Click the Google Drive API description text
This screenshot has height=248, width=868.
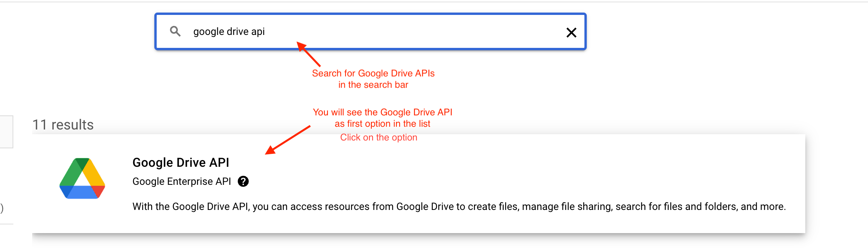coord(459,206)
